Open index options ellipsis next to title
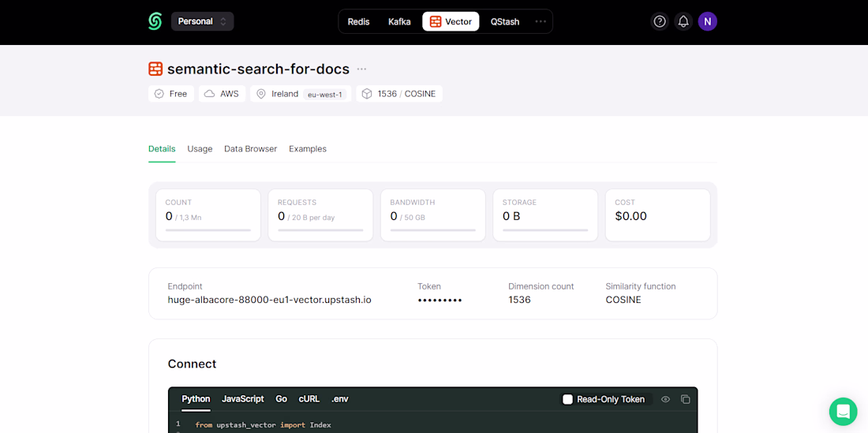This screenshot has height=433, width=868. click(361, 69)
